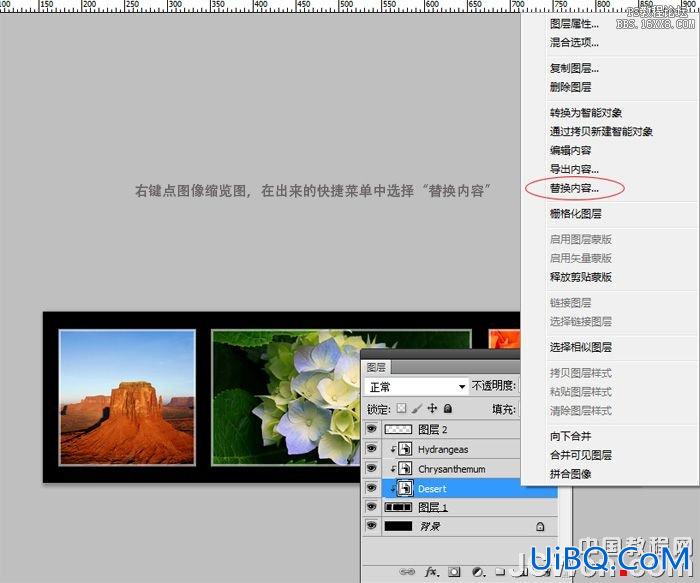Click the 不透明度 opacity label
This screenshot has width=700, height=583.
[x=494, y=386]
